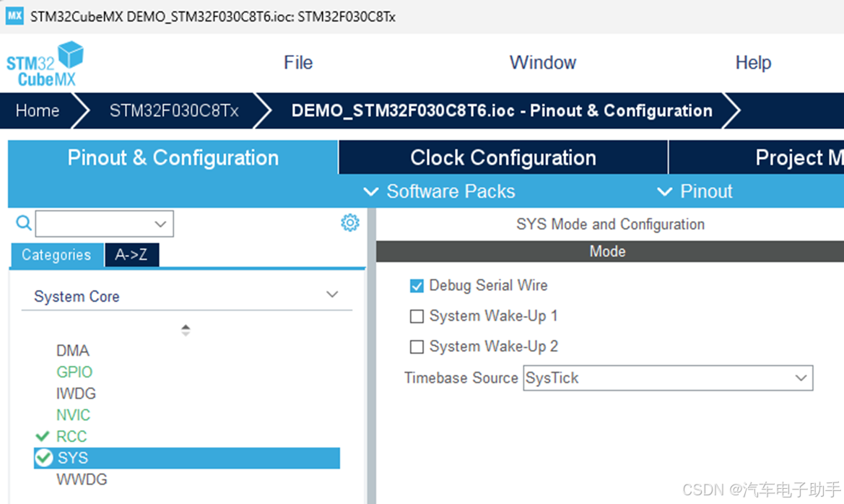
Task: Click the STM32F030C8Tx breadcrumb
Action: 174,110
